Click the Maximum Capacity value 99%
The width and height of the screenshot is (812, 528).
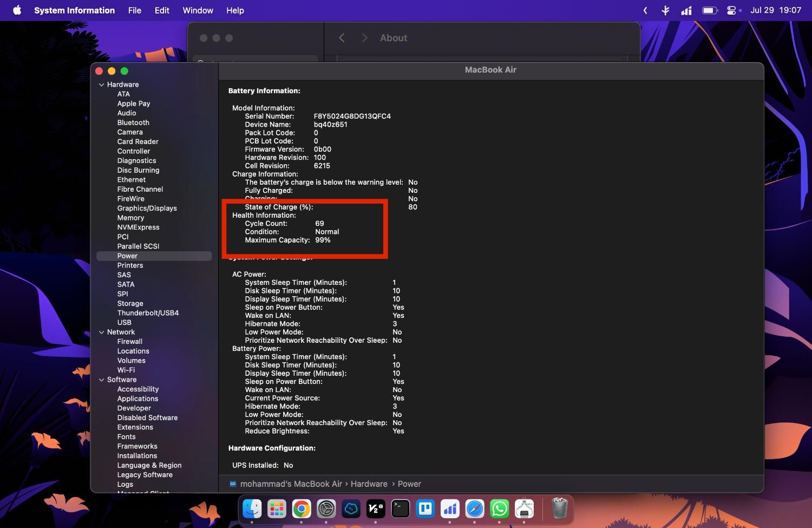[323, 240]
